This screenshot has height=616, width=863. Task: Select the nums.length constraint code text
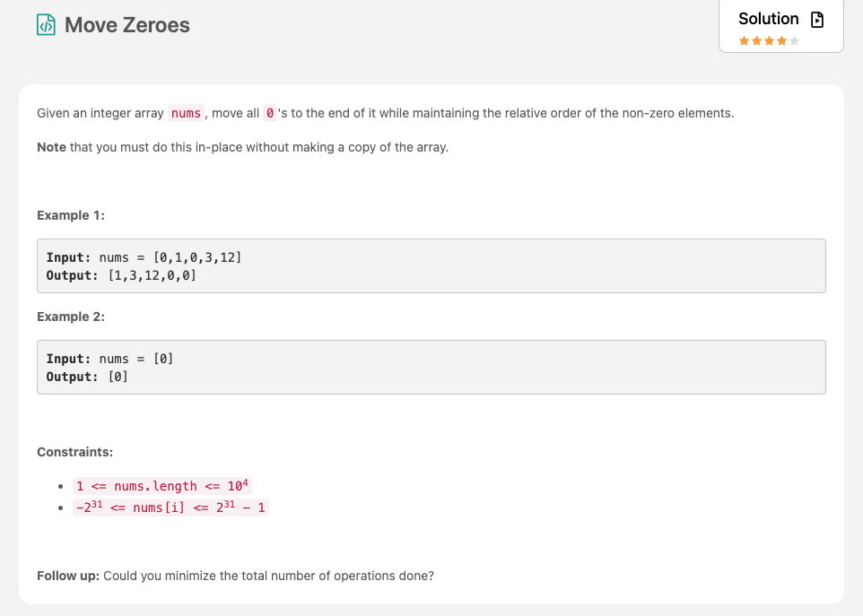click(160, 484)
